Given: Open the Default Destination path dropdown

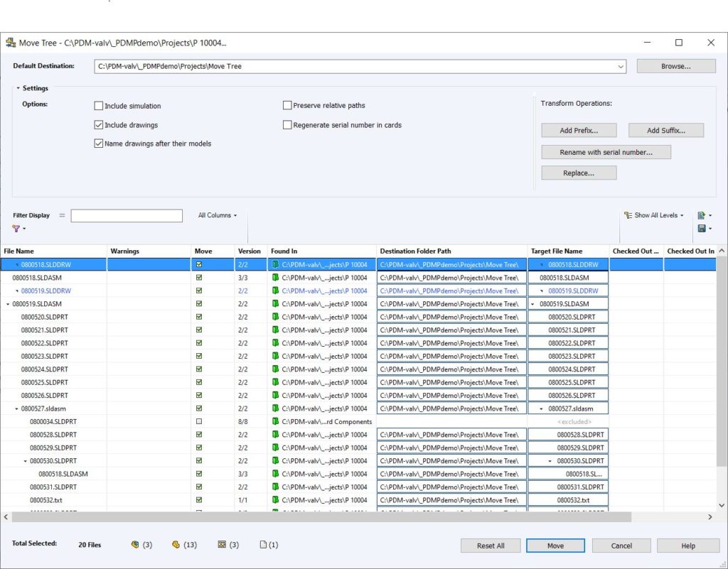Looking at the screenshot, I should [x=621, y=67].
